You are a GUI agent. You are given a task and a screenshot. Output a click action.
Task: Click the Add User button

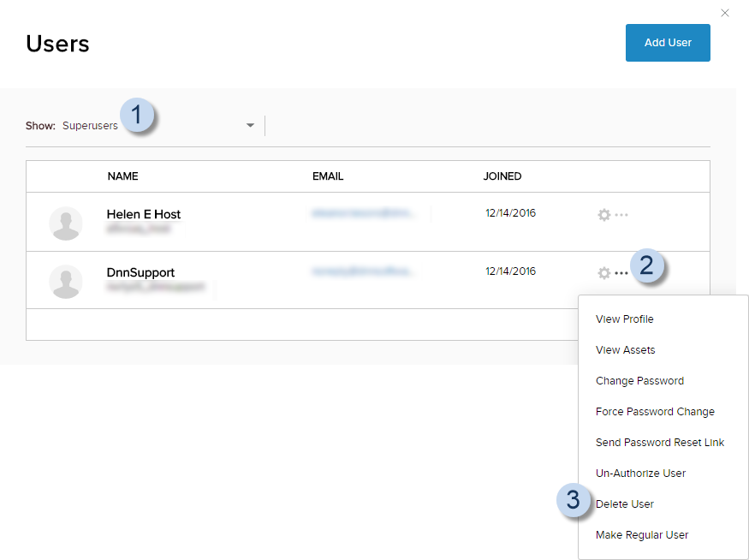[668, 43]
